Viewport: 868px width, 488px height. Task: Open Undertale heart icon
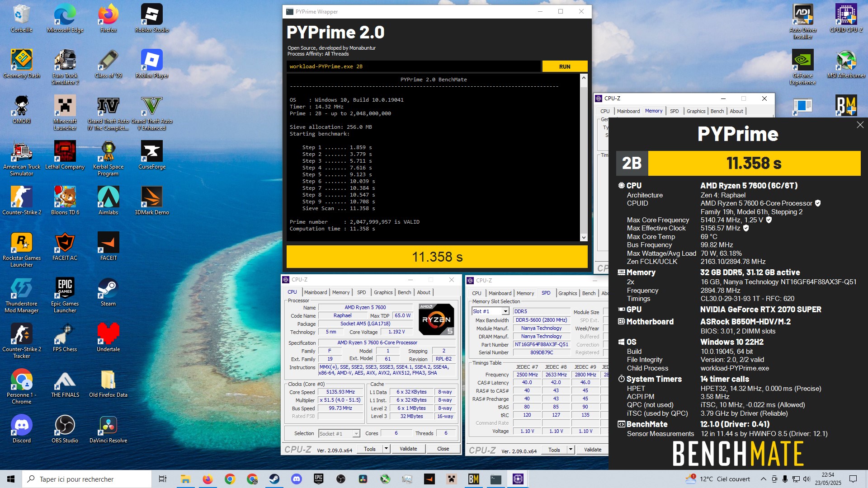coord(108,338)
